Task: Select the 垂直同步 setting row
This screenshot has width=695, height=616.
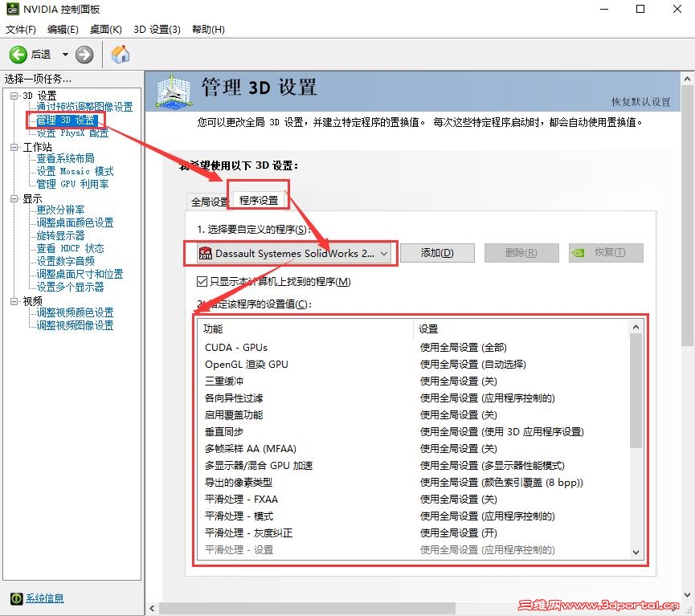Action: (x=413, y=431)
